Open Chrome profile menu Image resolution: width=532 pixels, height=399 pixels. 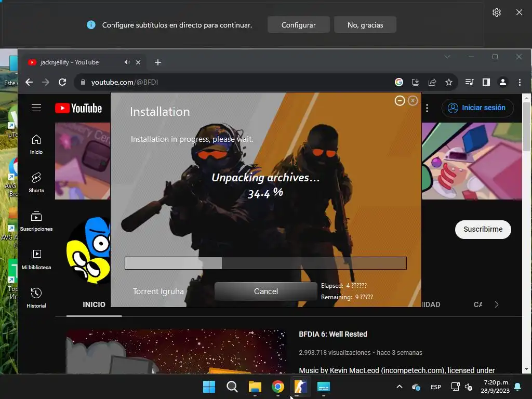[x=503, y=82]
